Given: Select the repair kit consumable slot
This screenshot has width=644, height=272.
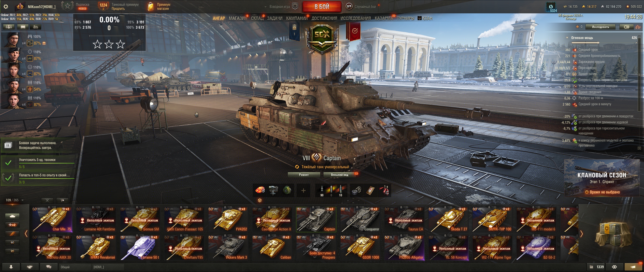Looking at the screenshot, I should click(x=356, y=190).
